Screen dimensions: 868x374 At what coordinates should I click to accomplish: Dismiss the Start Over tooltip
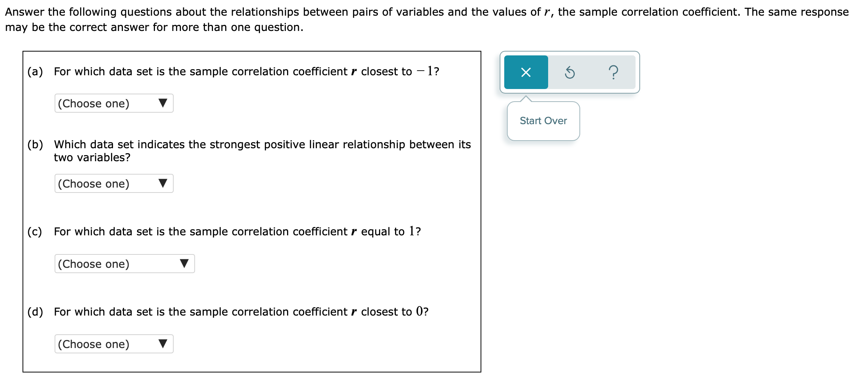[x=543, y=121]
